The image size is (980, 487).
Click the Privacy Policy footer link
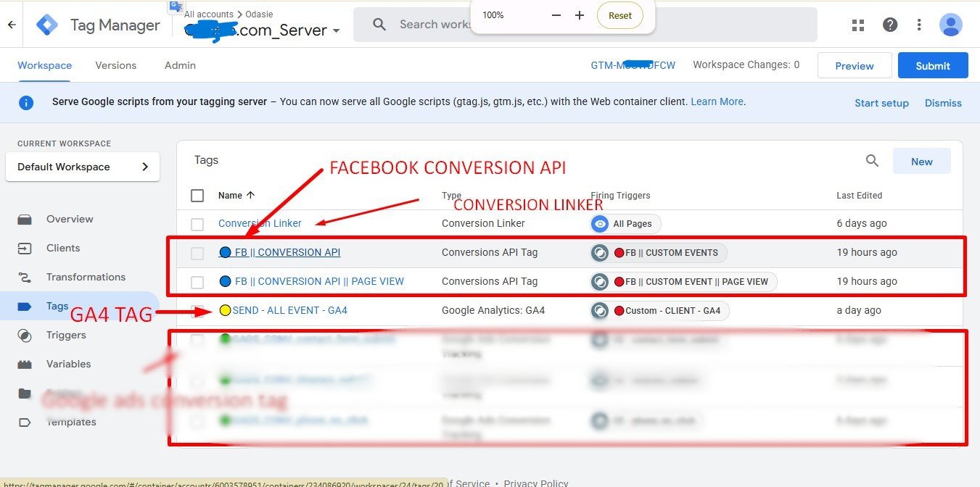pos(536,483)
